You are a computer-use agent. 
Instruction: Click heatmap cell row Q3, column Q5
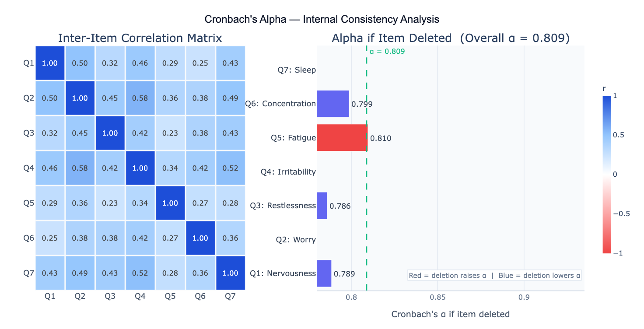coord(170,133)
